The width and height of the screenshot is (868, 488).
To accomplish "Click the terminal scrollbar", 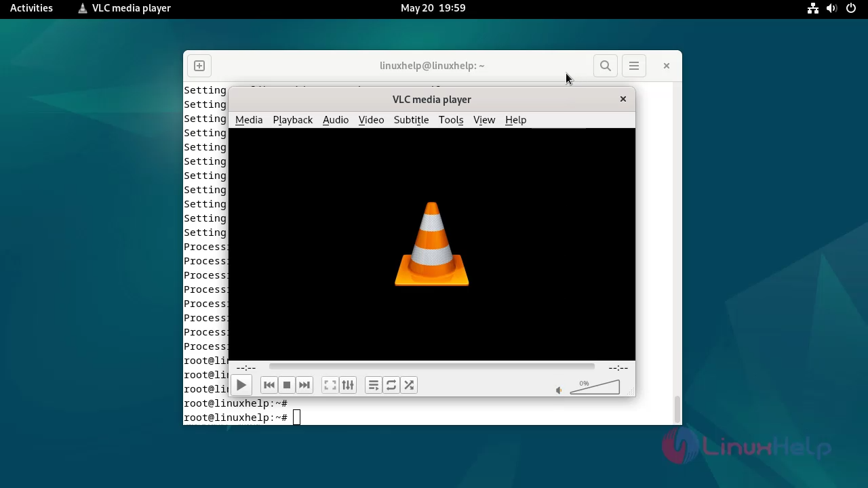I will pyautogui.click(x=677, y=409).
